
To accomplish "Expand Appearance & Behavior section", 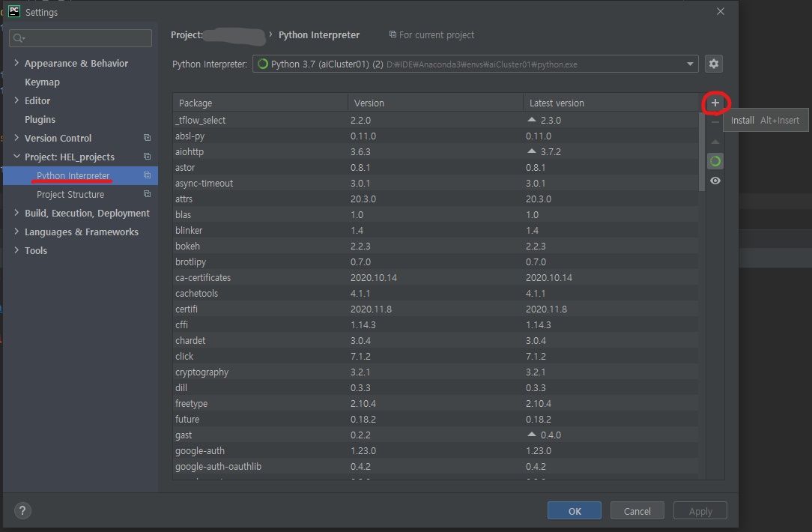I will [x=16, y=63].
